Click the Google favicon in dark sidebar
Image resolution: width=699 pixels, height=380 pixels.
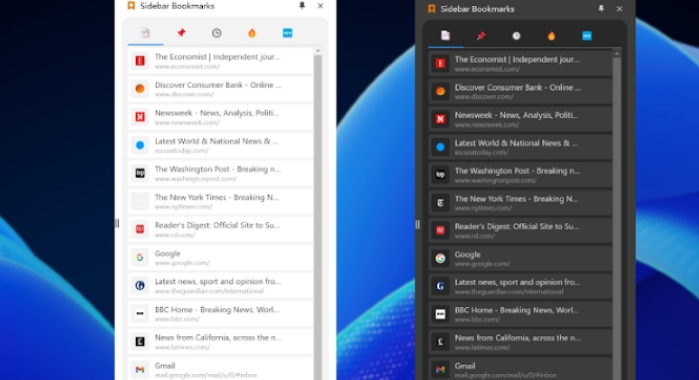point(440,258)
